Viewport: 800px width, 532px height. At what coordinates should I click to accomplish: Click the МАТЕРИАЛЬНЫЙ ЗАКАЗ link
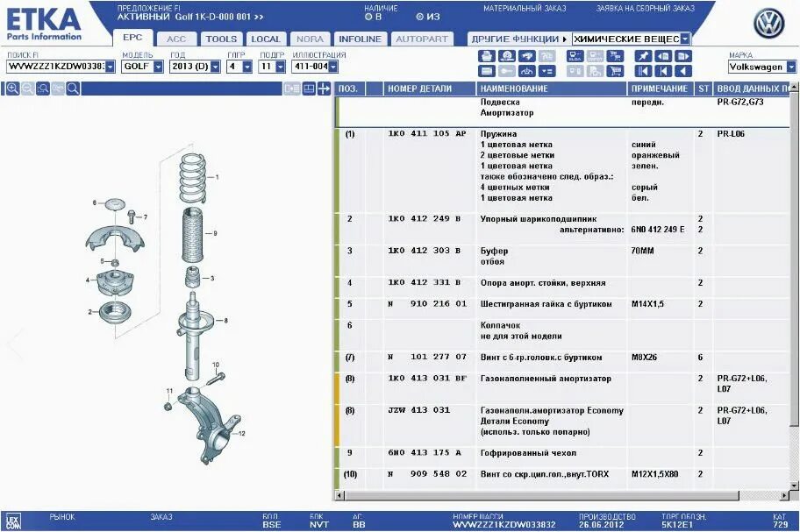click(525, 8)
